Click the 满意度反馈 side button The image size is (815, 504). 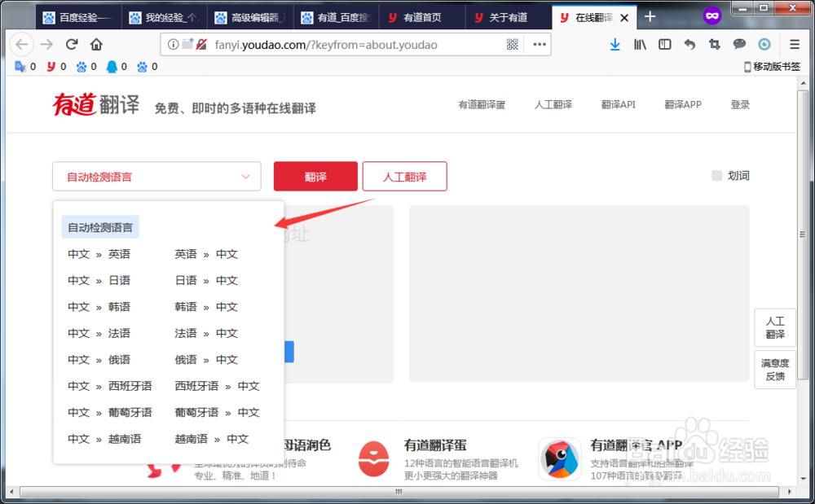(775, 370)
